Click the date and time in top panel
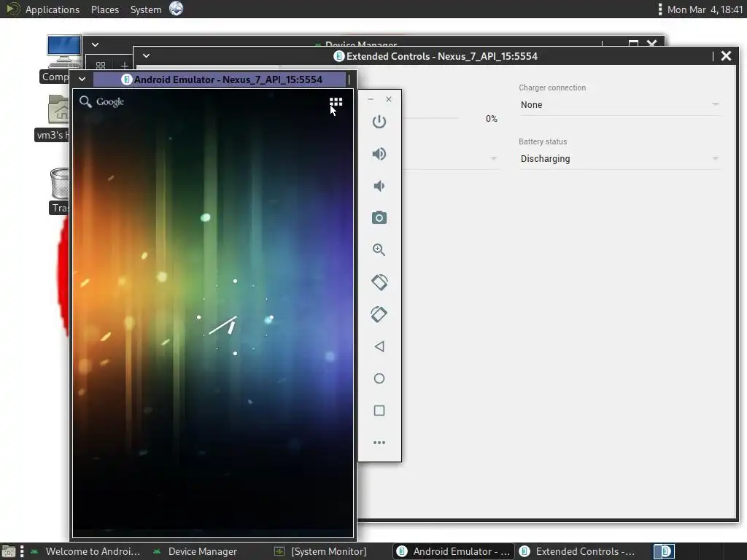The height and width of the screenshot is (560, 747). 705,9
